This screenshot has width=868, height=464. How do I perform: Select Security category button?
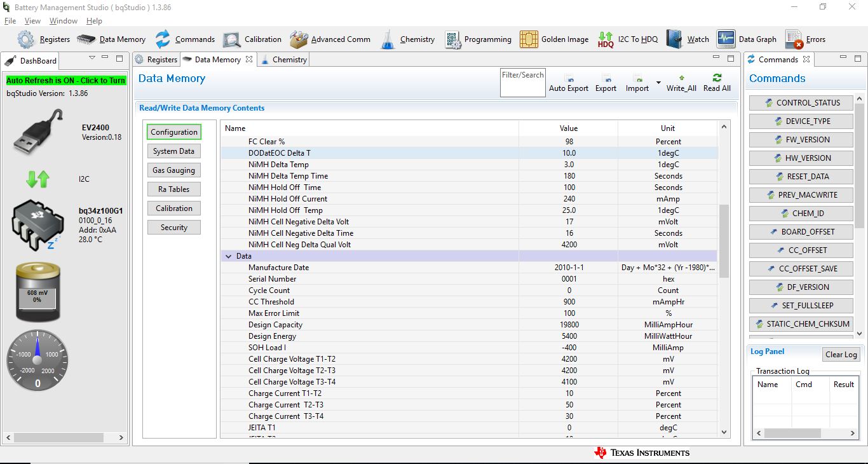174,228
